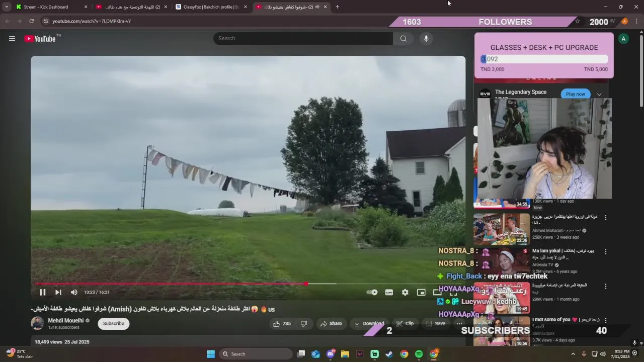Click the Download button under the video
Image resolution: width=644 pixels, height=362 pixels.
(369, 324)
